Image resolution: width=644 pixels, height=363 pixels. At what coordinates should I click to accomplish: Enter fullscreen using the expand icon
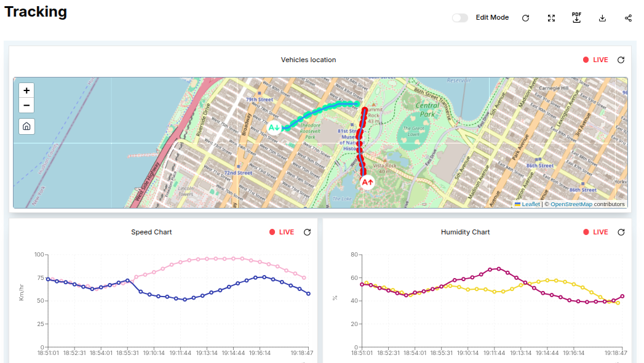(x=552, y=18)
